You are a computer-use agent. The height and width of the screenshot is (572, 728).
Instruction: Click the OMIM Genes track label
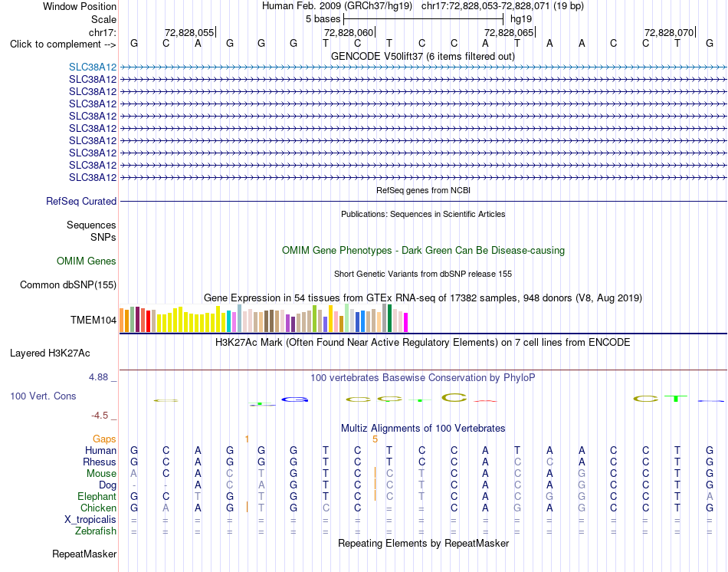(86, 261)
